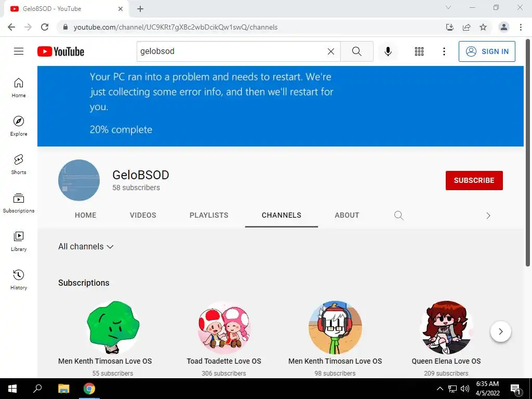
Task: Open Home in the left sidebar
Action: [x=19, y=87]
